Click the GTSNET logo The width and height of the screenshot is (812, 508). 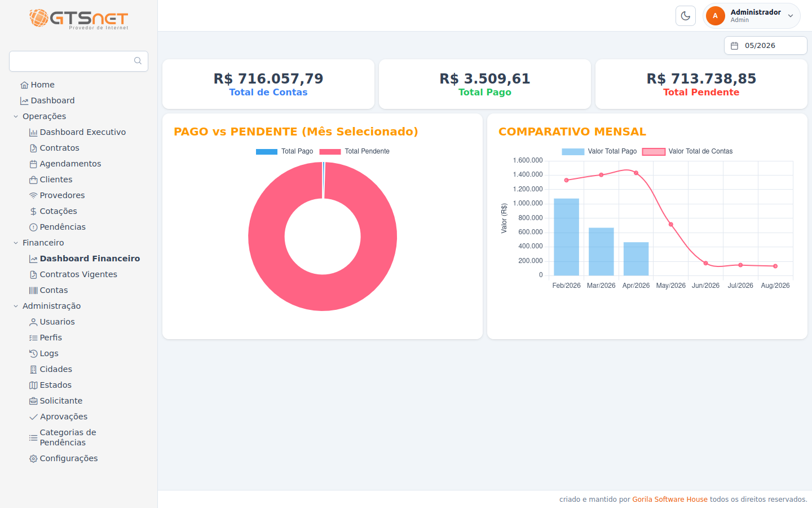pyautogui.click(x=79, y=19)
